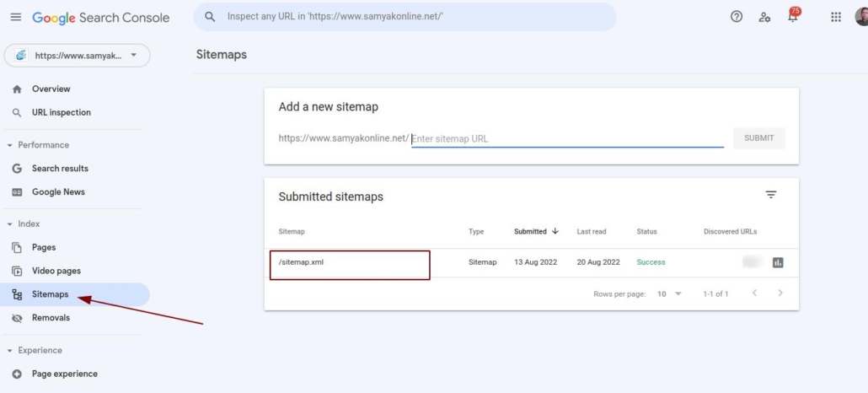Screen dimensions: 868x393
Task: Focus the Inspect any URL search box
Action: [x=405, y=17]
